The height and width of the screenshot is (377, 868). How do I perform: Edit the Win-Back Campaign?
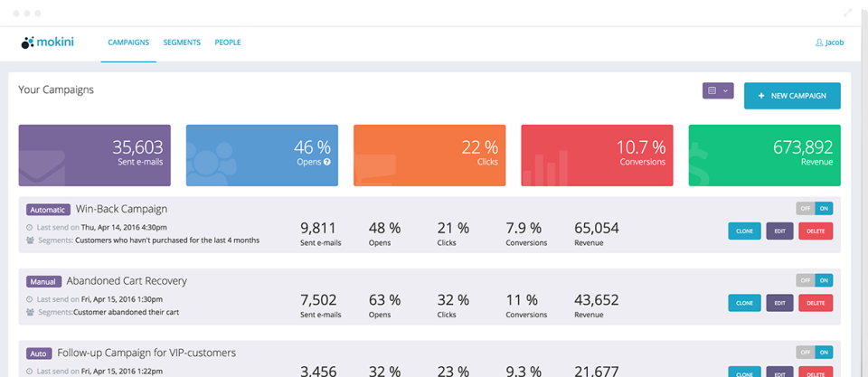tap(779, 231)
